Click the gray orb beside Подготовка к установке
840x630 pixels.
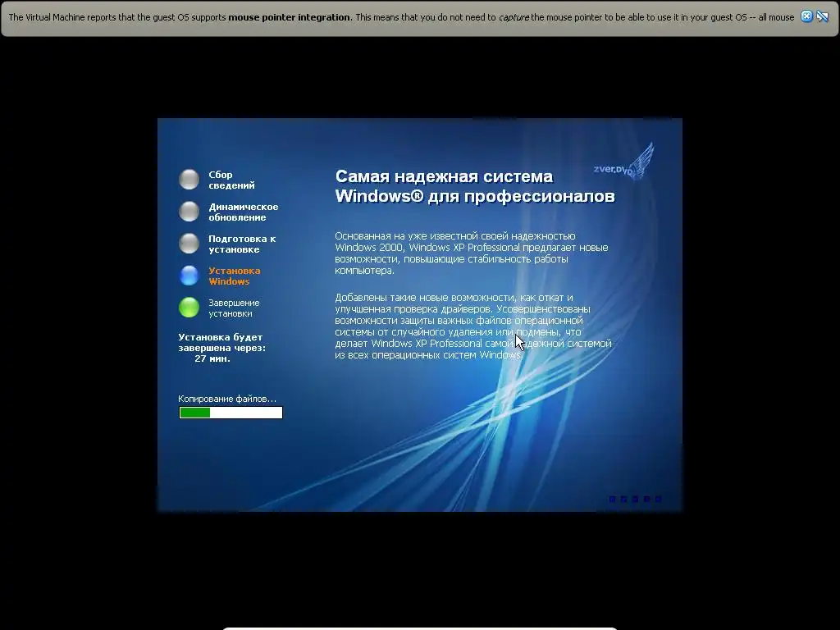click(x=189, y=243)
